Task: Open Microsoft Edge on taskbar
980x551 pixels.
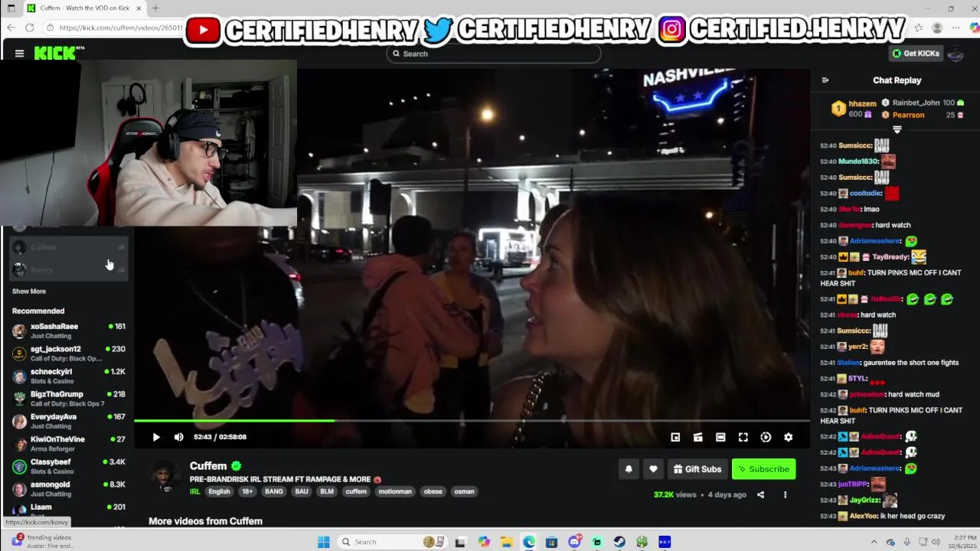Action: 529,542
